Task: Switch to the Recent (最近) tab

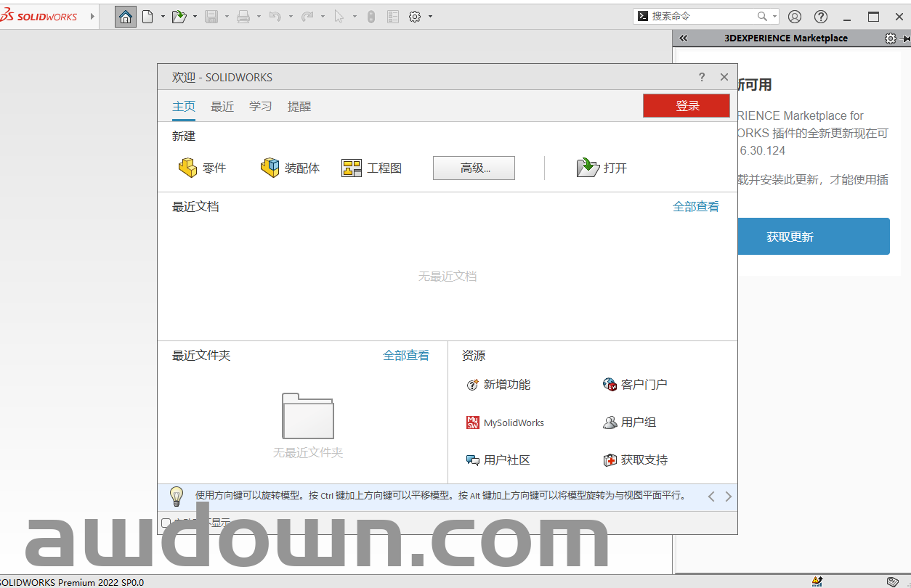Action: coord(222,107)
